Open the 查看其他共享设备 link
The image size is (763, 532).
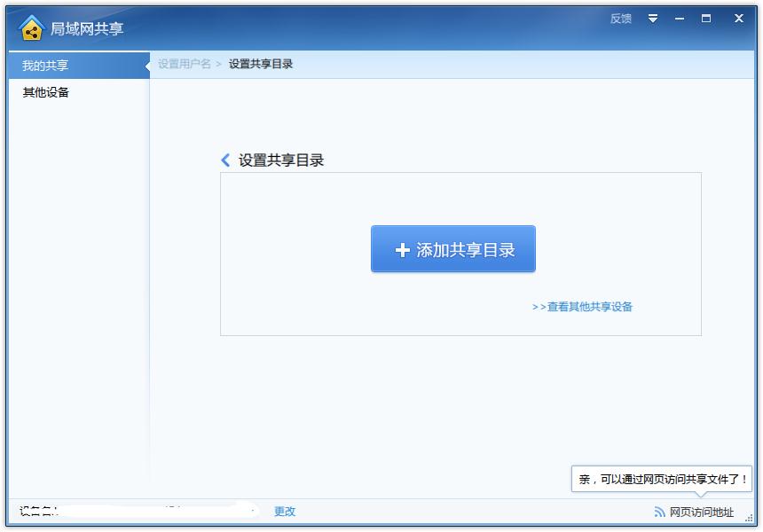pyautogui.click(x=583, y=307)
